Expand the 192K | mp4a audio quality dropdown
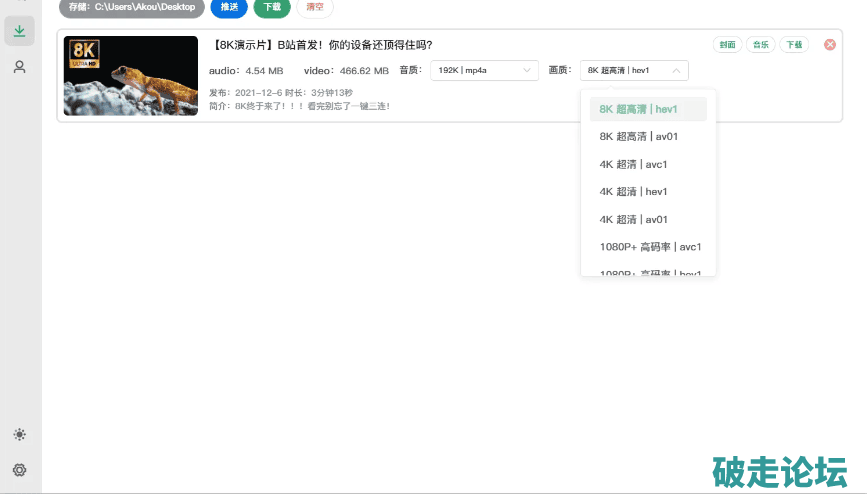867x494 pixels. click(485, 70)
